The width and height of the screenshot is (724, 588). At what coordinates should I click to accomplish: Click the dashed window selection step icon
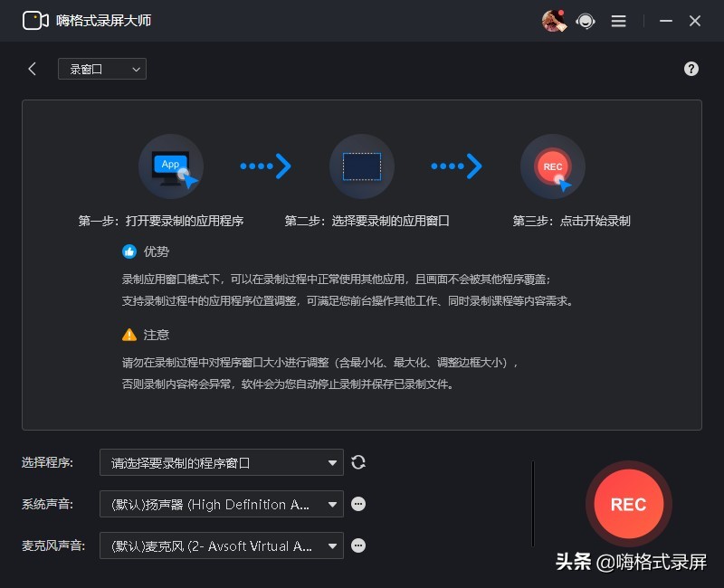pos(361,166)
